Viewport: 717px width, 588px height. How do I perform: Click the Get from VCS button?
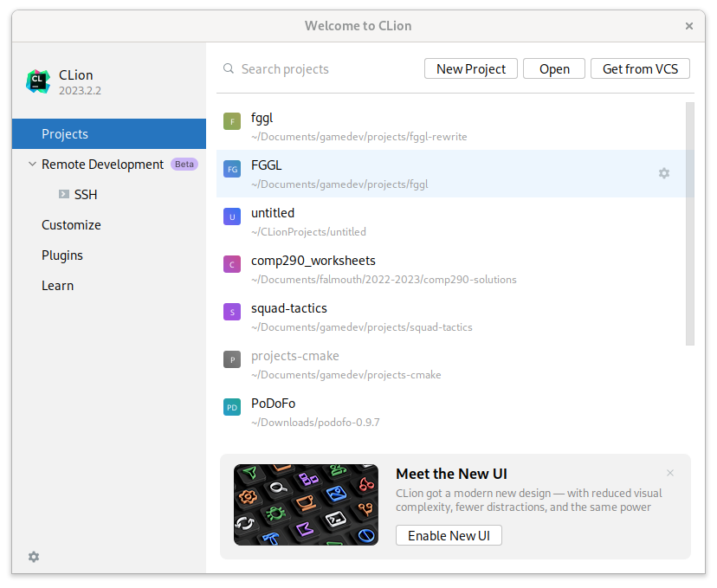tap(640, 68)
